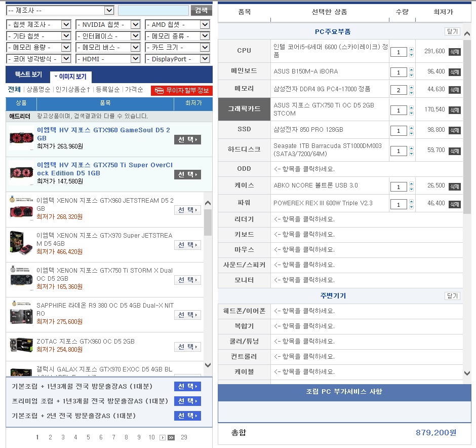Open the DisplayPort filter dropdown
This screenshot has height=448, width=476.
177,59
